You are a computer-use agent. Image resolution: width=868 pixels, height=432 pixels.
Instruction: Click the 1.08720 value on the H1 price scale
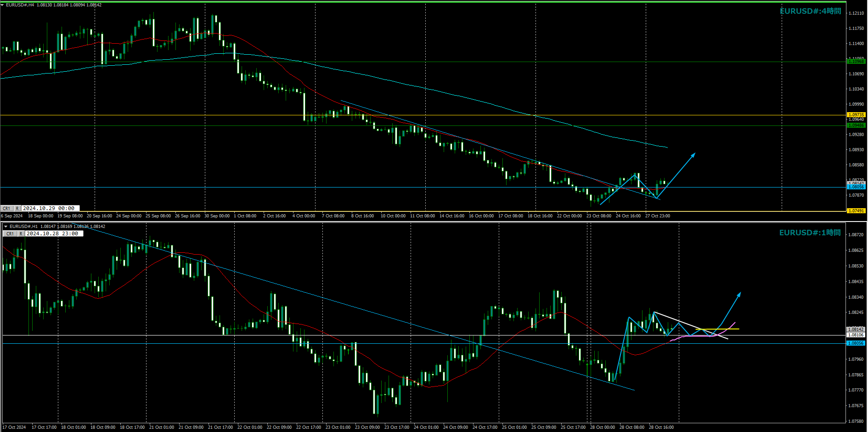[856, 235]
